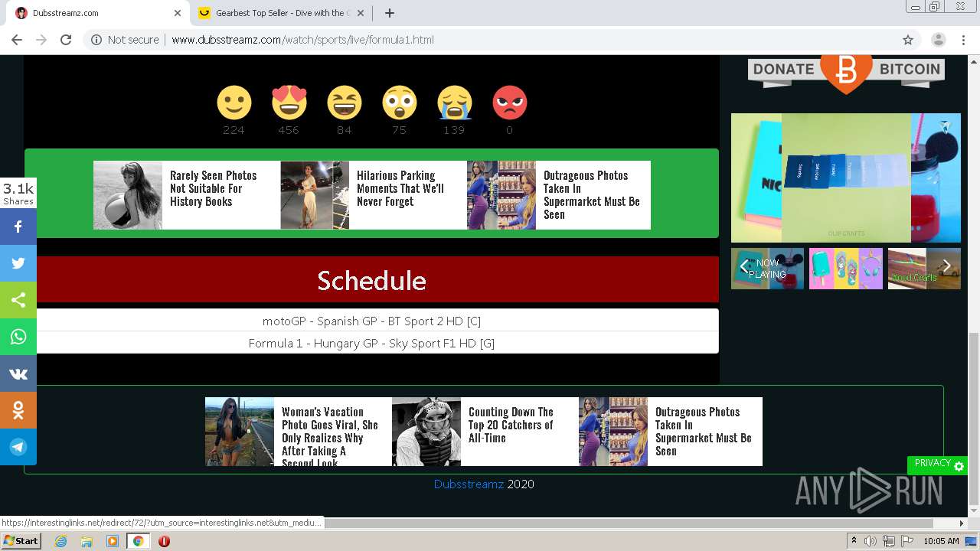The height and width of the screenshot is (551, 980).
Task: Click the sidebar crafts video player
Action: [846, 178]
